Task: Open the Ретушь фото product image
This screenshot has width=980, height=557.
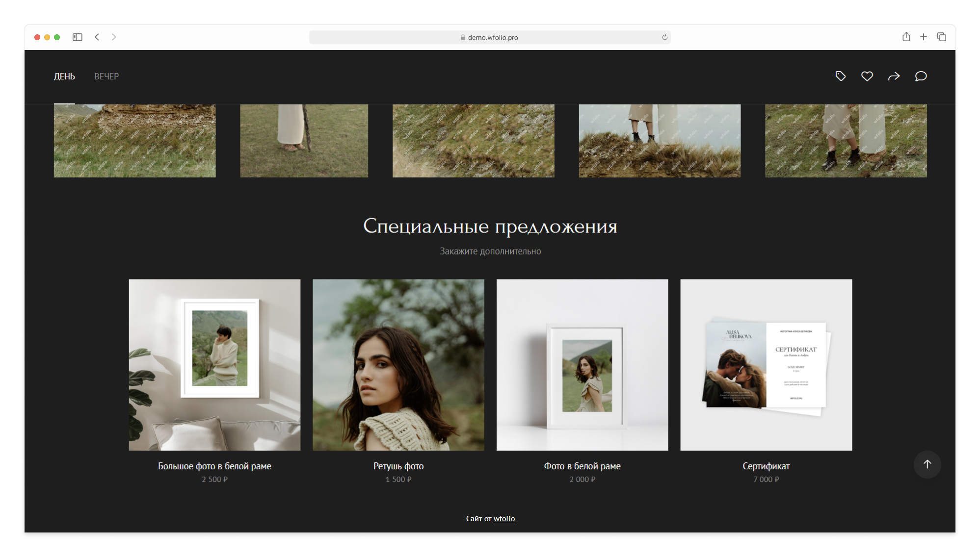Action: 398,365
